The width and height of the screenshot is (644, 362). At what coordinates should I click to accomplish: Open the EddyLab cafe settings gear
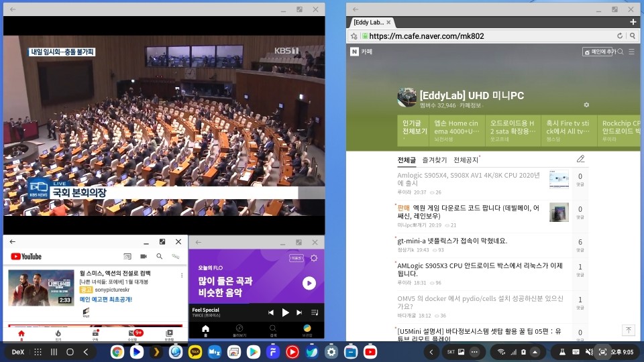pyautogui.click(x=586, y=105)
